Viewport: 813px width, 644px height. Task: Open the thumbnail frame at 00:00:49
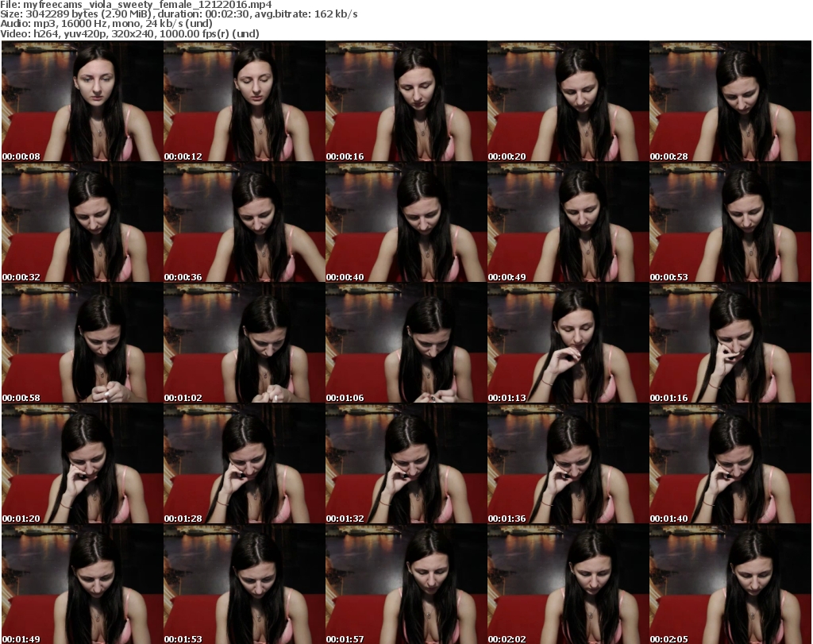point(568,222)
